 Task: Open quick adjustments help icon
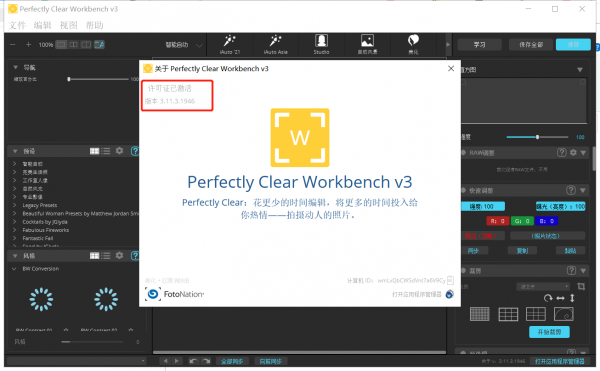571,190
